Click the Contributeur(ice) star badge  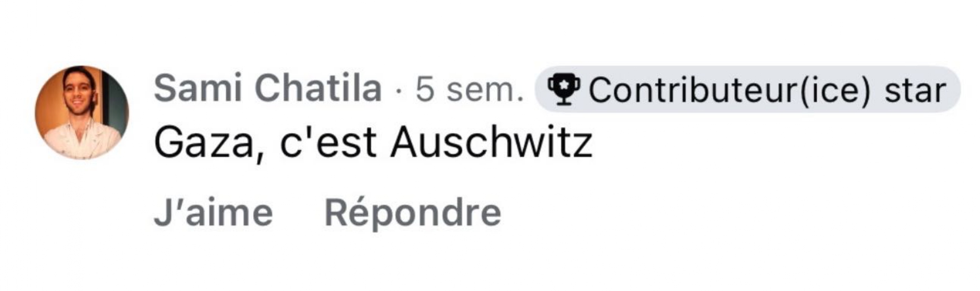(x=747, y=89)
